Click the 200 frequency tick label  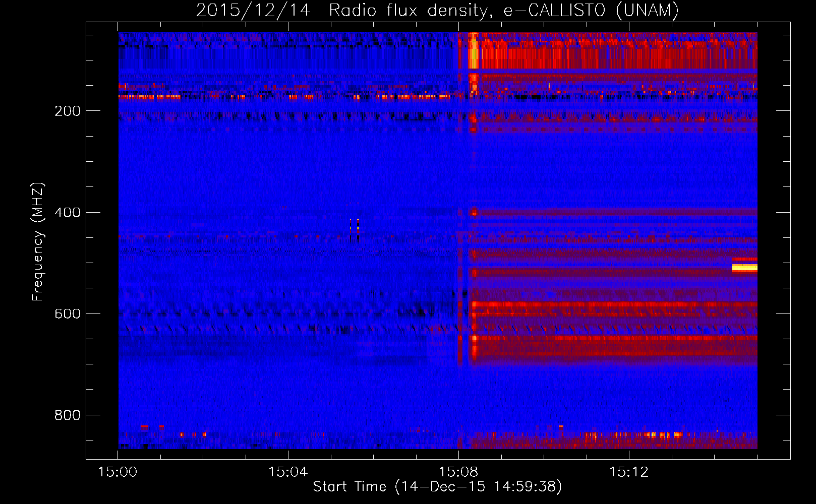coord(68,111)
